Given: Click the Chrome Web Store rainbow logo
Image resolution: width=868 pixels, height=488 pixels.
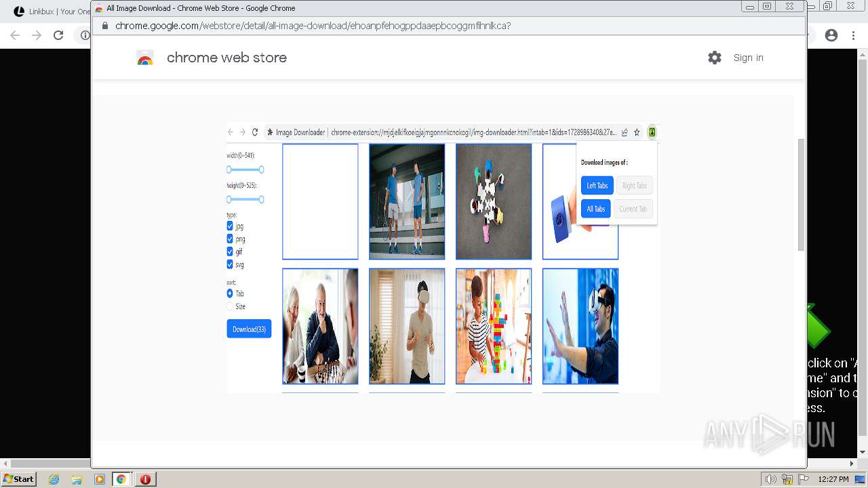Looking at the screenshot, I should (145, 58).
